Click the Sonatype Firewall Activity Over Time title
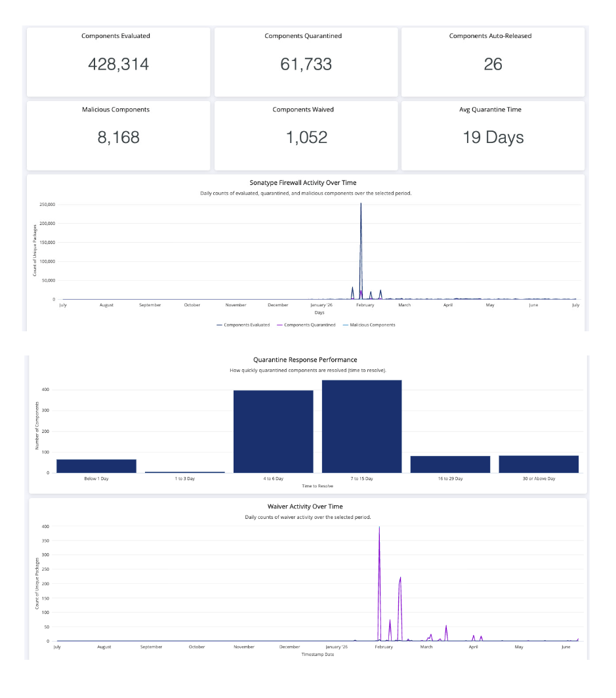This screenshot has height=698, width=616. 303,182
